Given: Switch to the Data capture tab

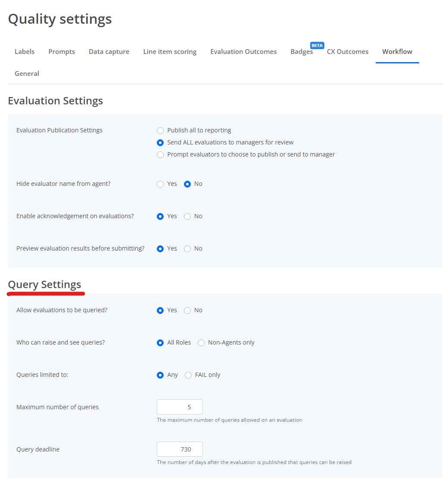Looking at the screenshot, I should [x=109, y=51].
